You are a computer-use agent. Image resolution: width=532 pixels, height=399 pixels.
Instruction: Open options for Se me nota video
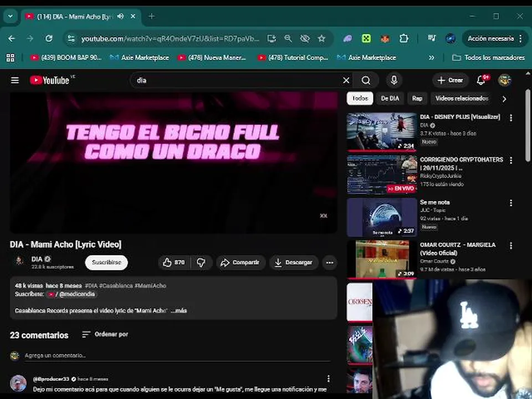[510, 203]
